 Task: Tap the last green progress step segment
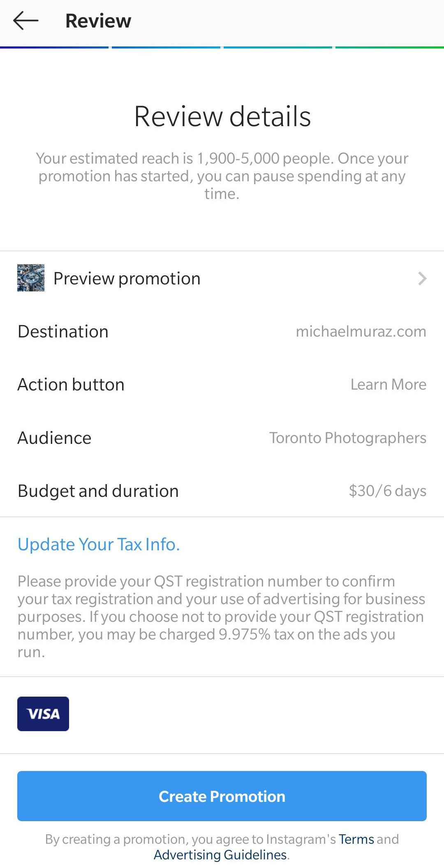[389, 48]
